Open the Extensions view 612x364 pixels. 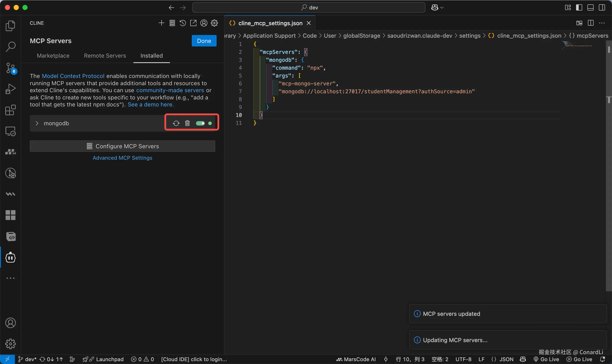point(11,110)
